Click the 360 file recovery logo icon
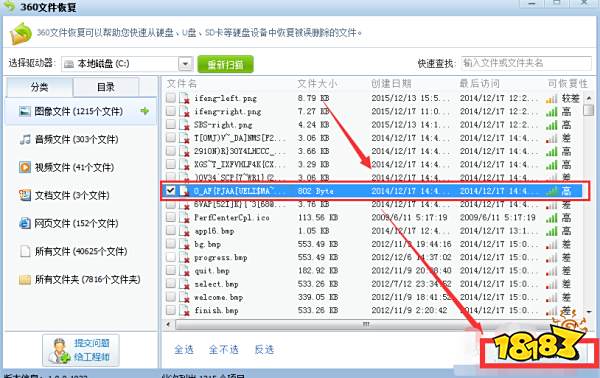This screenshot has width=600, height=378. [x=21, y=34]
